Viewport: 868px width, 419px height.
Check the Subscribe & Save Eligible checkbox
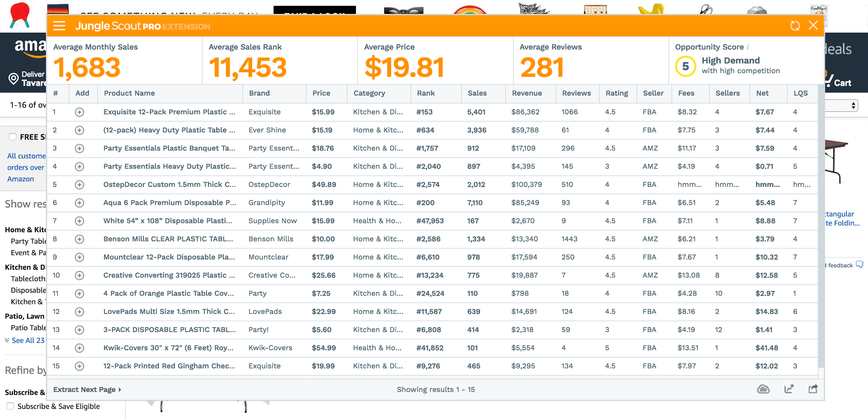coord(10,406)
